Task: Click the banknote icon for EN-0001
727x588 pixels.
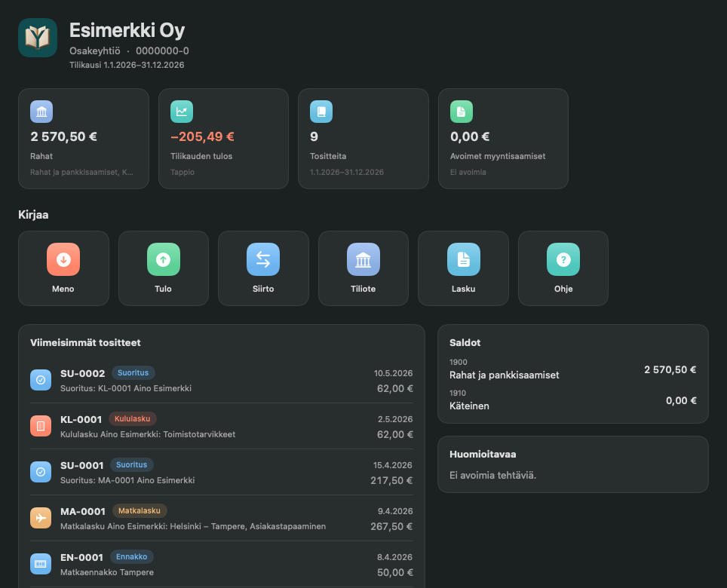Action: click(41, 564)
